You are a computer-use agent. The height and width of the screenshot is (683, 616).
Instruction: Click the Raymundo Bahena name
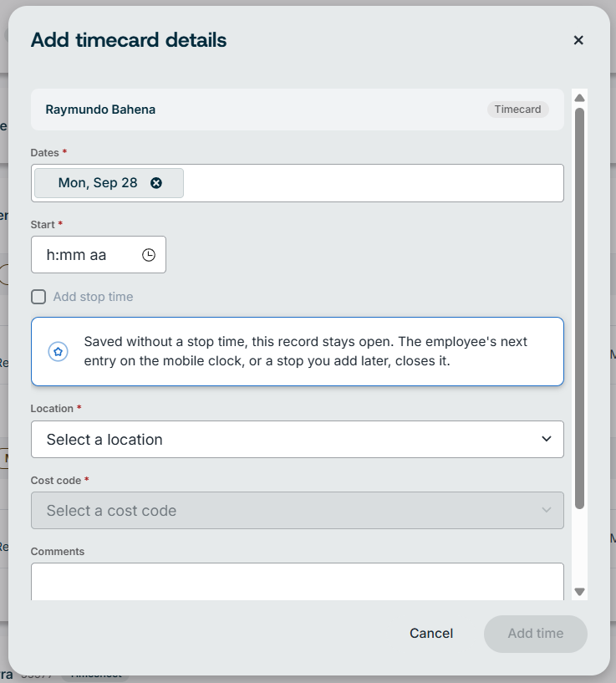click(100, 110)
